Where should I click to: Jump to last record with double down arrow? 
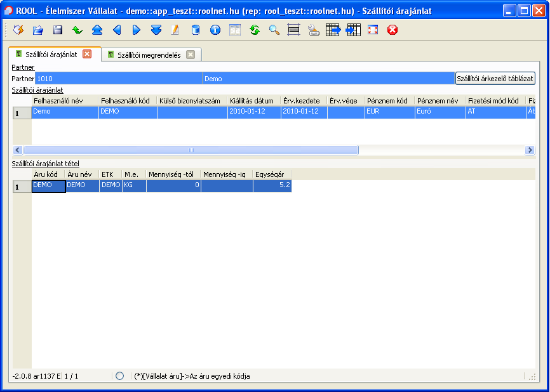pyautogui.click(x=156, y=30)
